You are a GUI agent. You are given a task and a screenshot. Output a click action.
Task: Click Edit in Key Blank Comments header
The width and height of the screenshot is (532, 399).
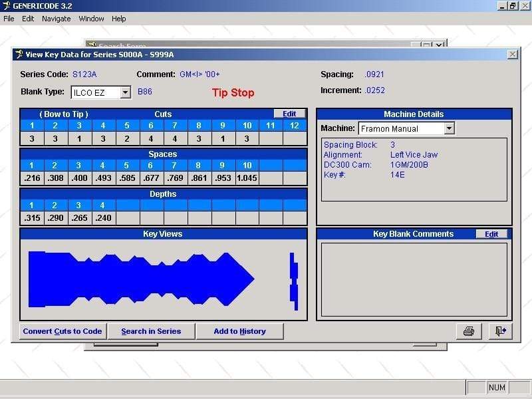click(x=491, y=234)
